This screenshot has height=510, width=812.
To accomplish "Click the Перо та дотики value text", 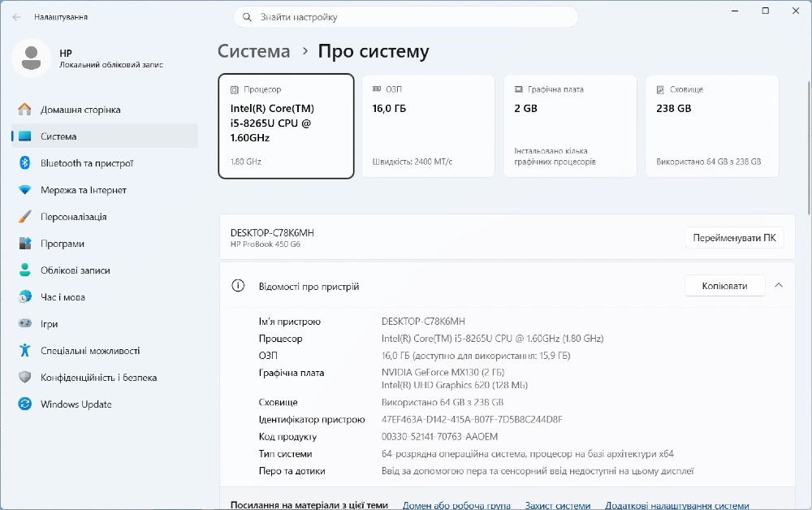I will 538,471.
